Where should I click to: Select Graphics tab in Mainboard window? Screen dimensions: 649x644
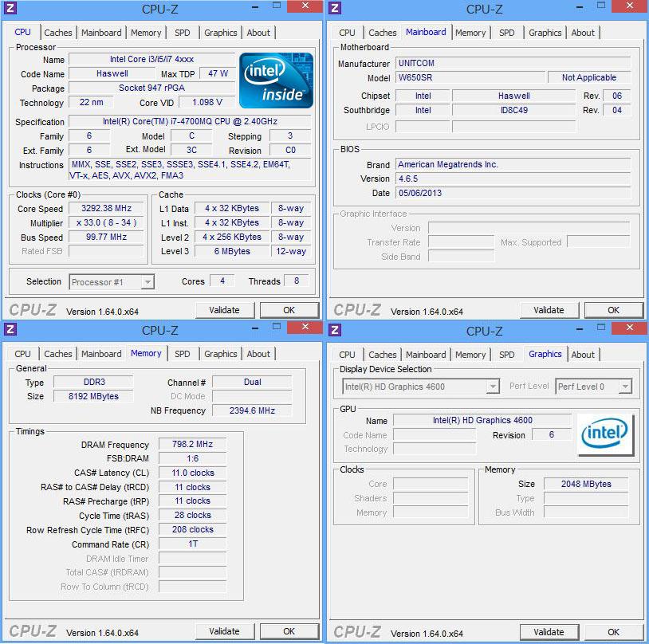point(545,33)
